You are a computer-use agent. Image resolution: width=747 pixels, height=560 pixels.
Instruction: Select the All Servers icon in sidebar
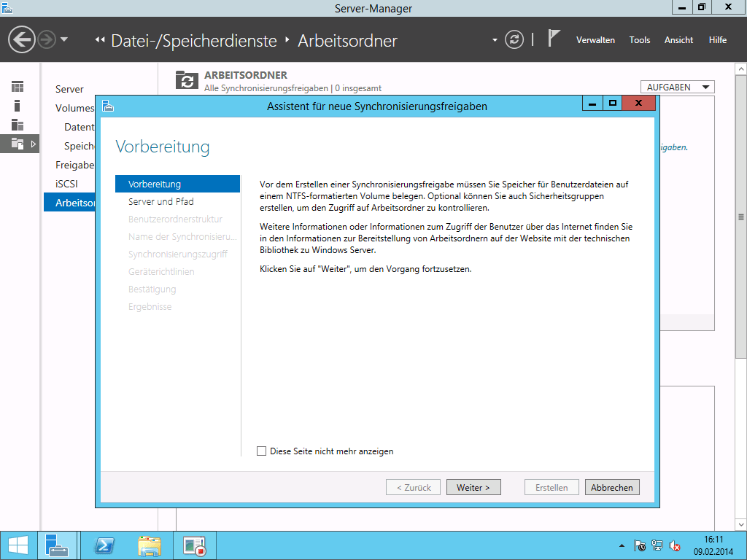pos(18,125)
